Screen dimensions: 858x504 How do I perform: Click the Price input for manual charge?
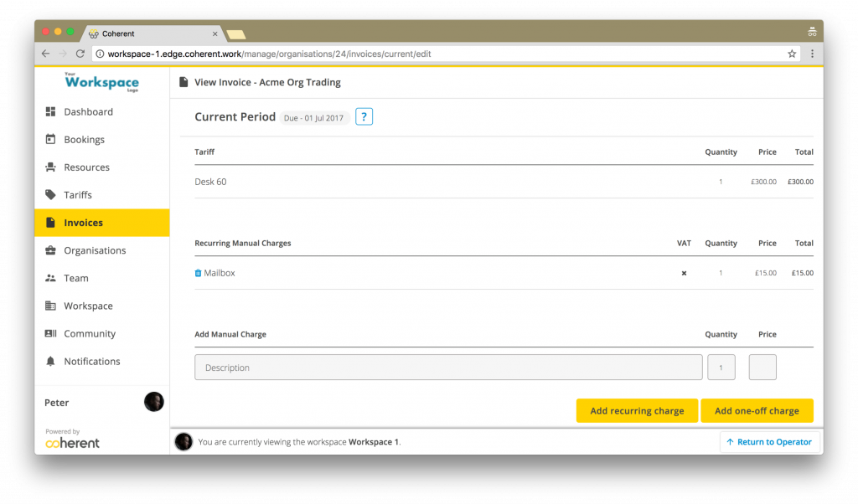[762, 368]
